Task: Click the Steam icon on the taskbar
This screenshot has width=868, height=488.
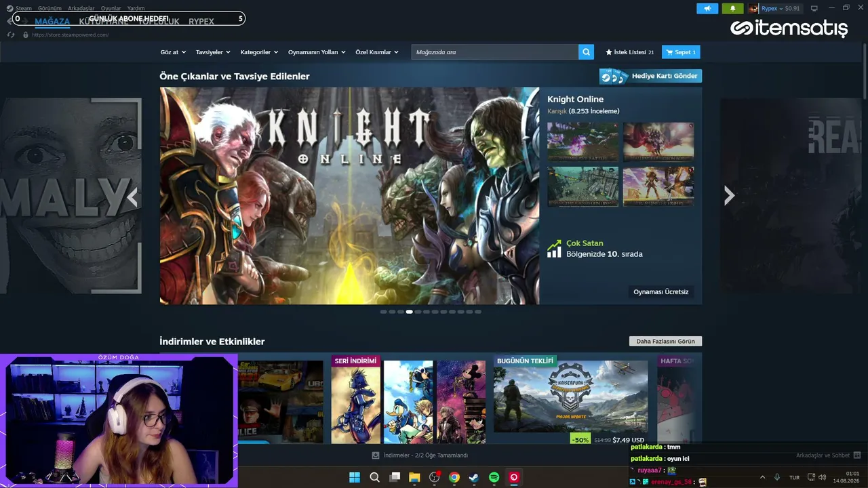Action: pos(474,477)
